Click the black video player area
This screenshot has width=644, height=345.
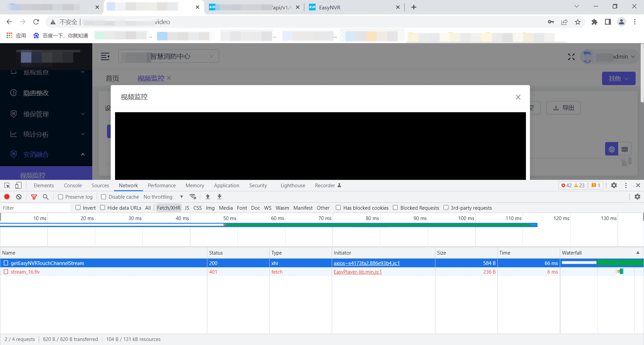tap(320, 146)
